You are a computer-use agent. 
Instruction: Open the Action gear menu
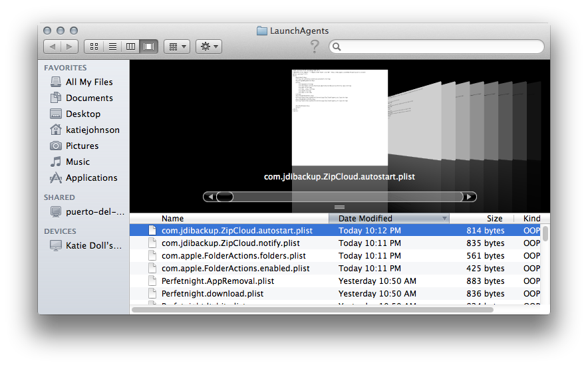point(209,47)
